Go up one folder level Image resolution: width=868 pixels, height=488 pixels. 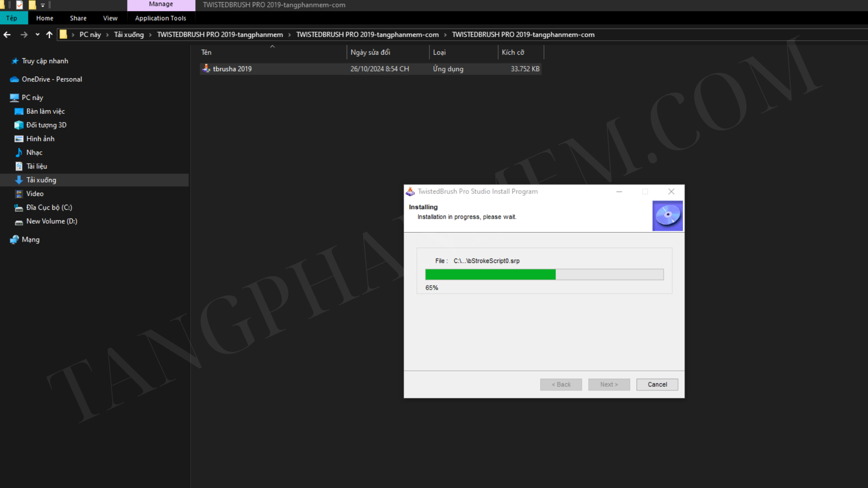49,35
